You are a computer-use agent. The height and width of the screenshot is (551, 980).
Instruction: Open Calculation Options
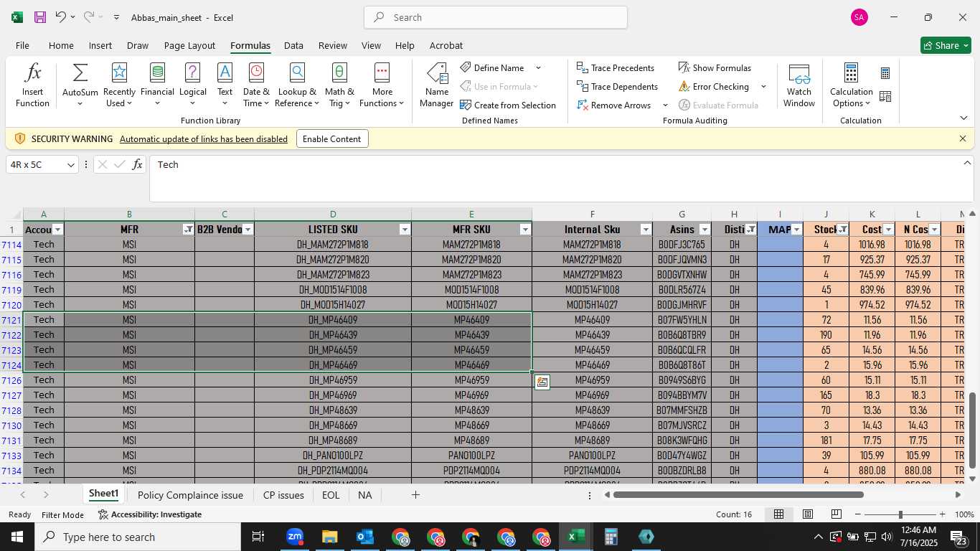[851, 85]
